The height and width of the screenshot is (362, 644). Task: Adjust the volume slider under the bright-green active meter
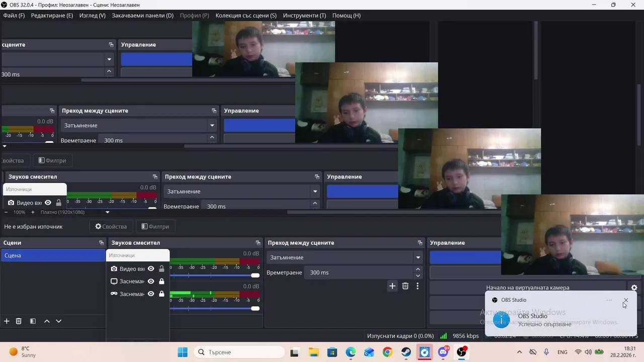(x=215, y=308)
